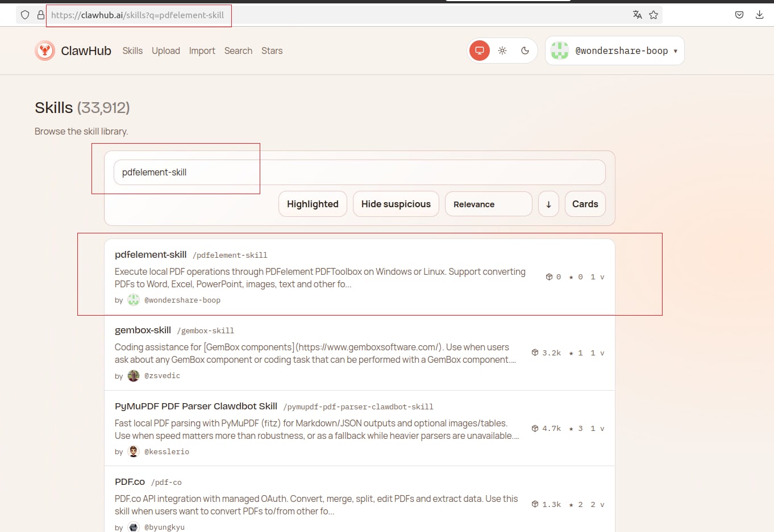The width and height of the screenshot is (774, 532).
Task: Switch to dark mode using the moon icon
Action: coord(525,51)
